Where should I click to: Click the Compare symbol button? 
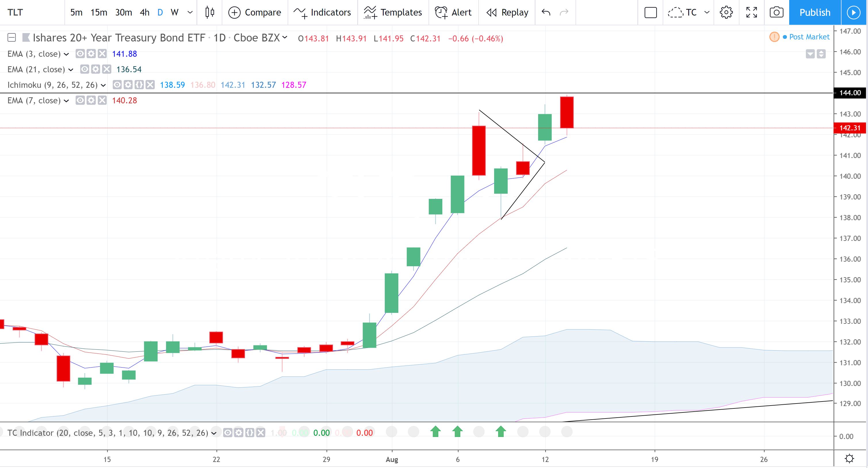coord(255,12)
